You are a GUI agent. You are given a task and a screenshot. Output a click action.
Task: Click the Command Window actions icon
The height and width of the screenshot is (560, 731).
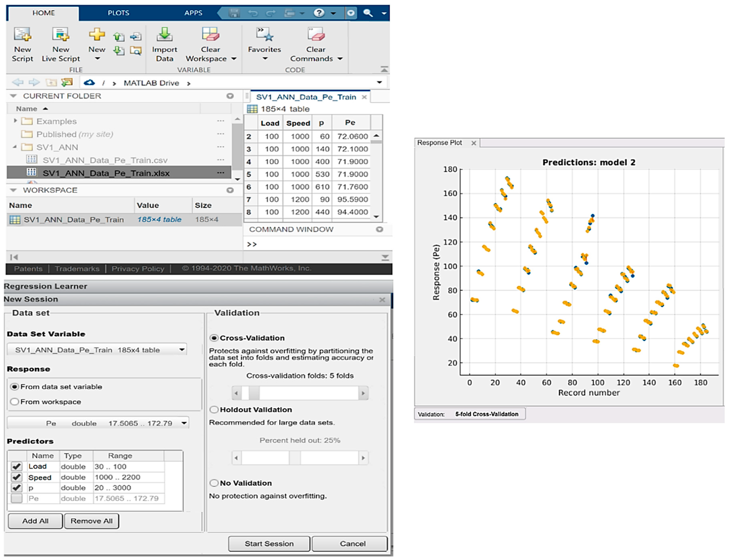tap(379, 229)
